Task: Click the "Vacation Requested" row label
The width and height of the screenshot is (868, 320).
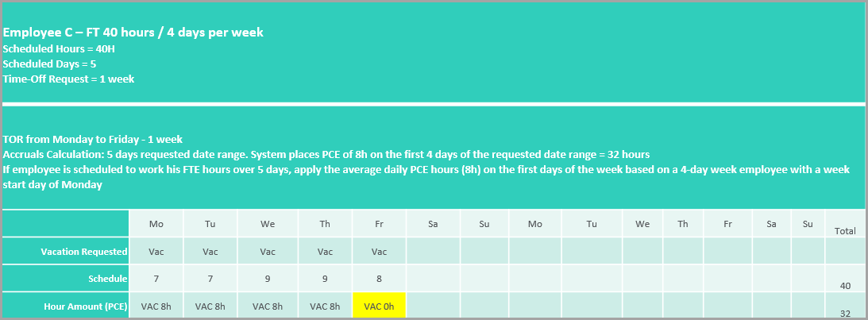Action: (84, 252)
